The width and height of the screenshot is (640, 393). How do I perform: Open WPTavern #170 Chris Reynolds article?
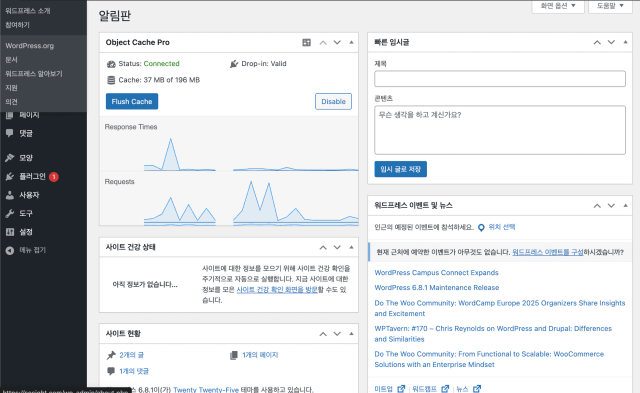(493, 334)
